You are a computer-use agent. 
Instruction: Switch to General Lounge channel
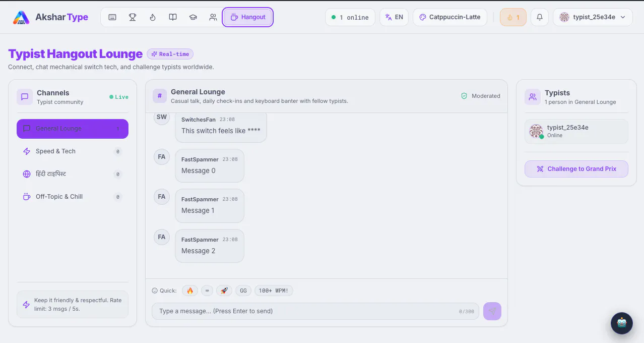(x=73, y=129)
